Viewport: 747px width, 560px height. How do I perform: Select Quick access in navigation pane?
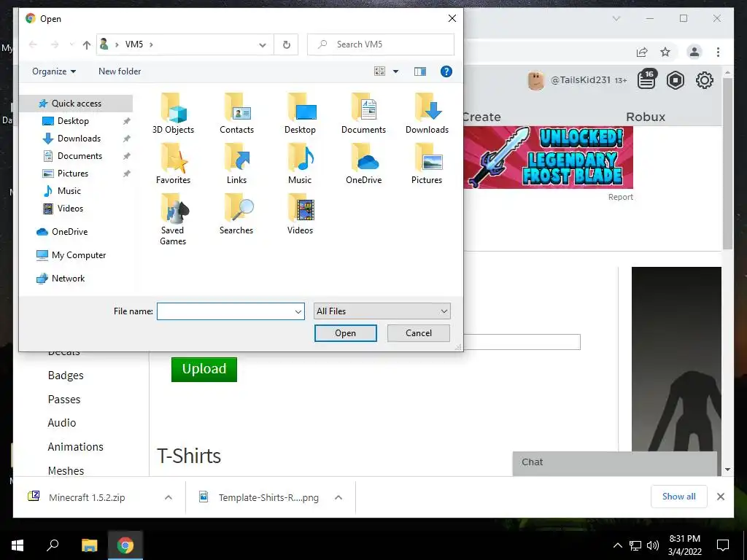(76, 104)
